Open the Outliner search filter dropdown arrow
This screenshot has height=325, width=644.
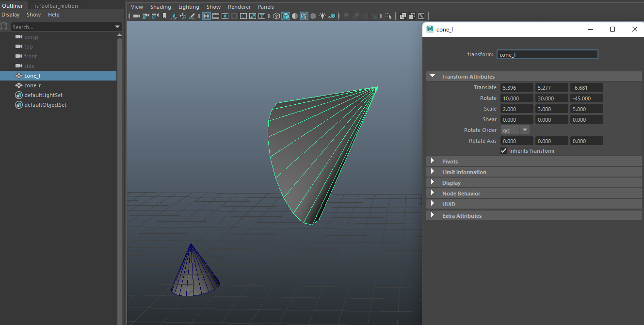[117, 27]
